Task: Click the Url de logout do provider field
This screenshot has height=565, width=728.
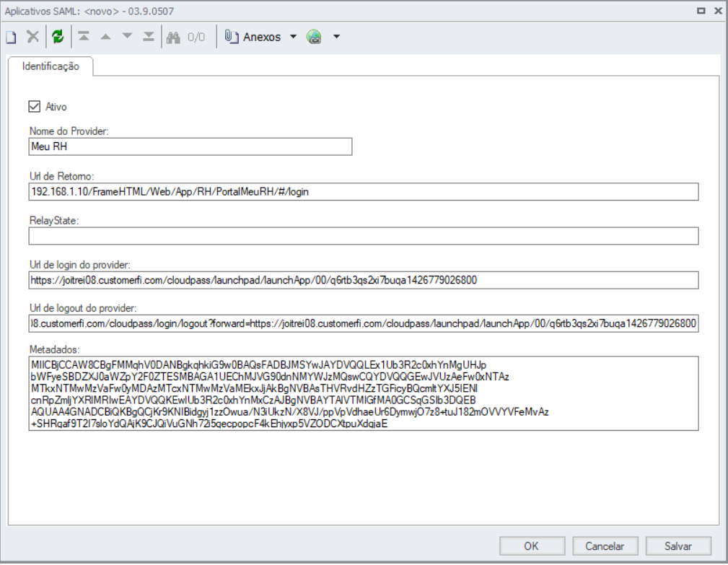Action: point(364,323)
